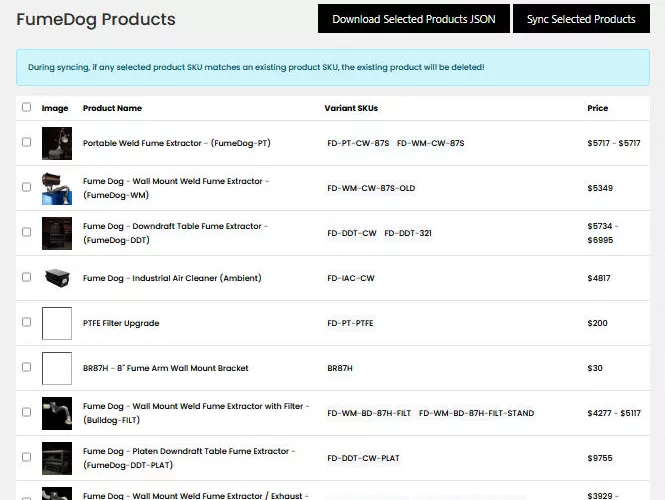Select the PTFE Filter Upgrade checkbox
The image size is (665, 500).
(26, 322)
